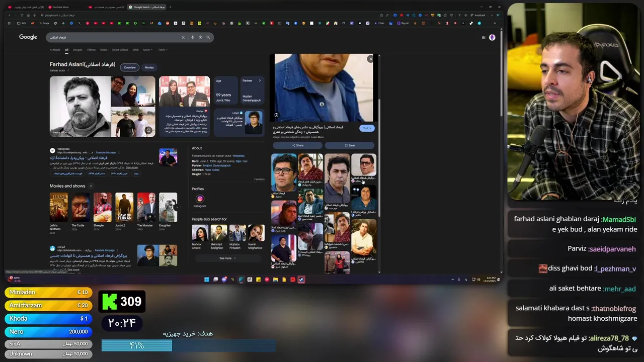Viewport: 644px width, 362px height.
Task: Open Mahoor Alvand person thumbnail
Action: [x=200, y=233]
